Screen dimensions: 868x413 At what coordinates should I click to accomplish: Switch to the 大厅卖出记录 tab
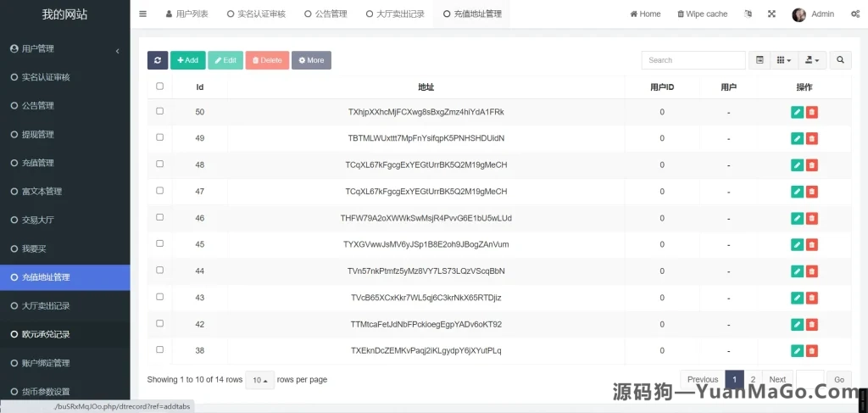(x=395, y=14)
